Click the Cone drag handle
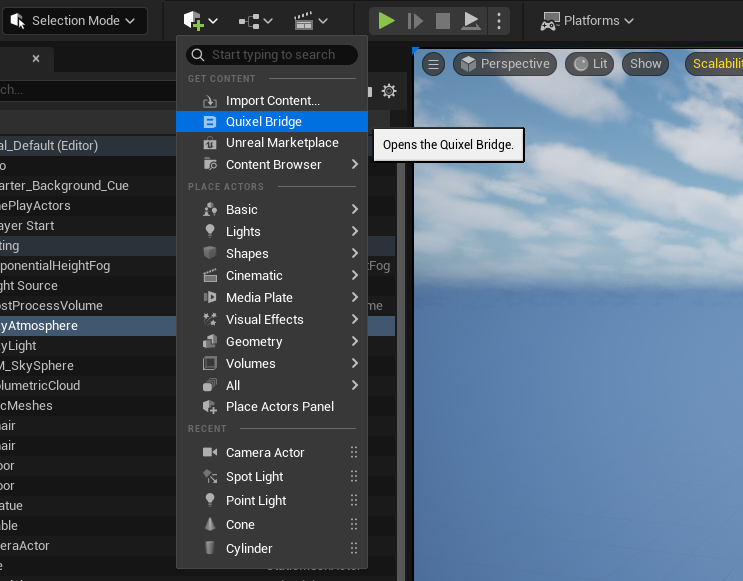The image size is (743, 581). coord(354,524)
